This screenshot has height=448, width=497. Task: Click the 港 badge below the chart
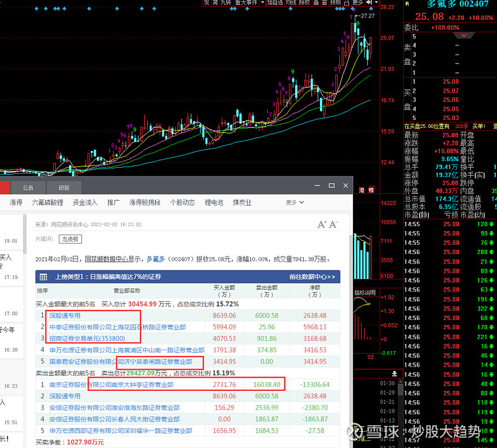[362, 190]
